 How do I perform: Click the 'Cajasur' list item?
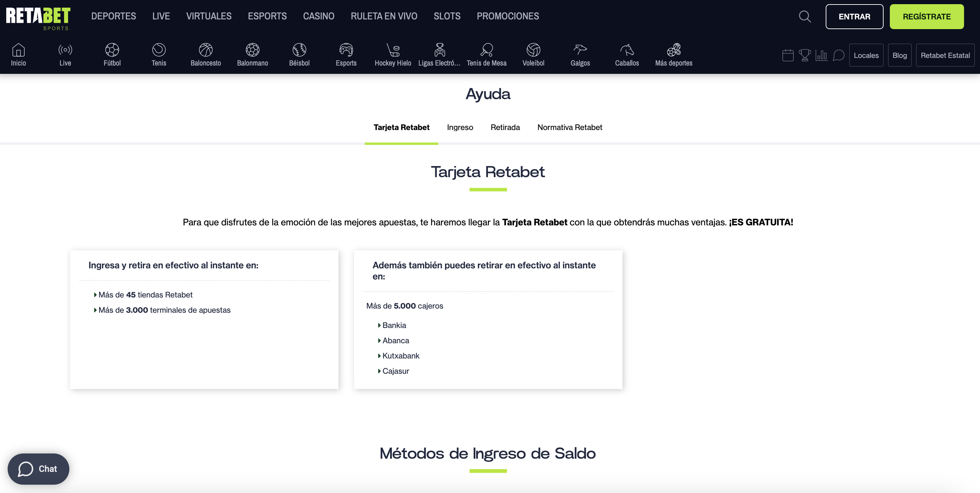pos(396,371)
